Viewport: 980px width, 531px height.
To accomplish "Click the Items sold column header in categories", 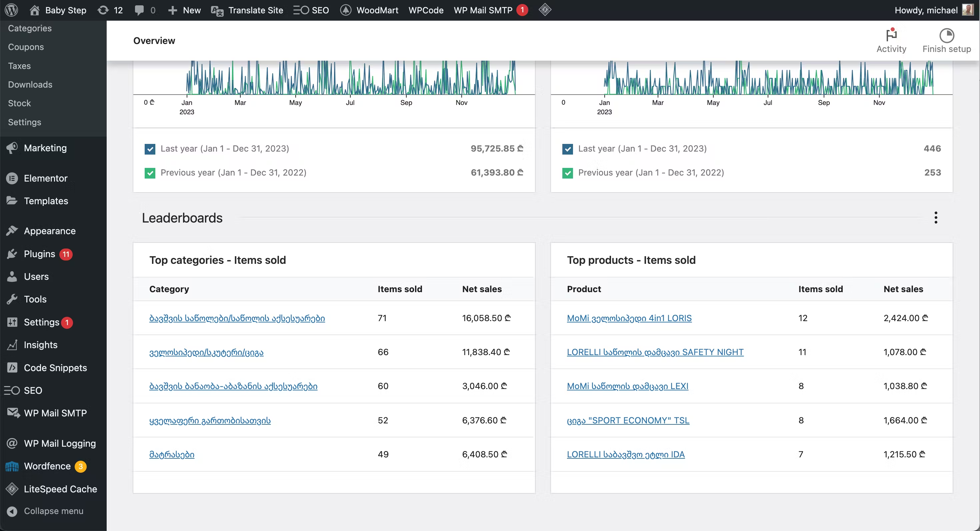I will (x=399, y=289).
